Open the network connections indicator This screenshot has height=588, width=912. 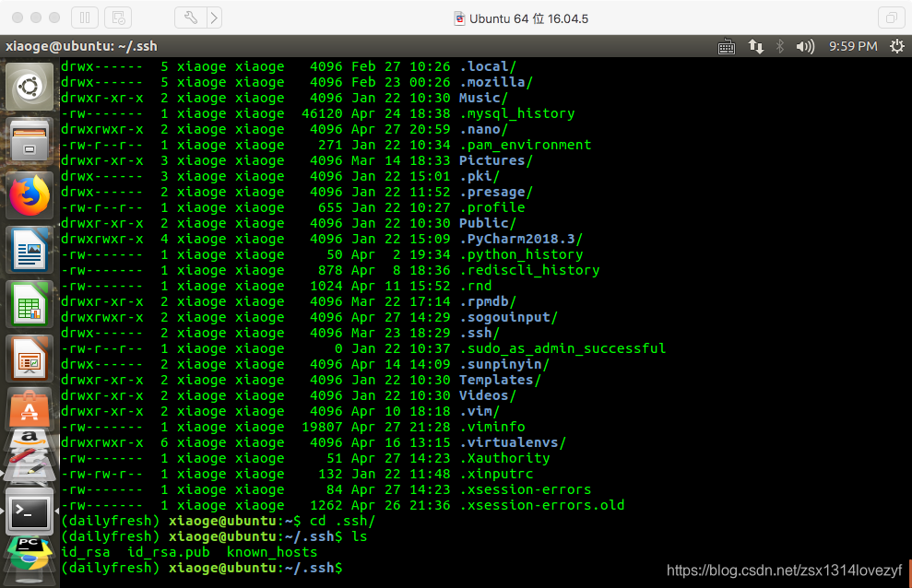(755, 46)
